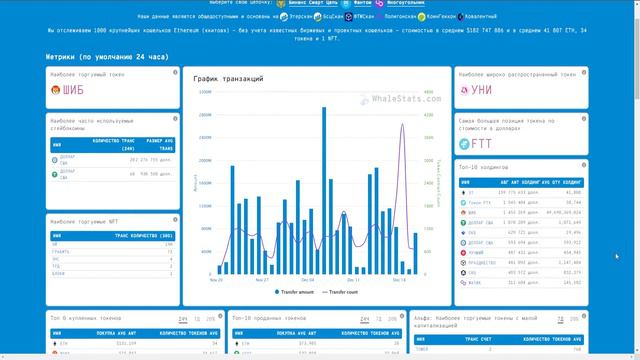This screenshot has height=360, width=640.
Task: Click the MATIC row in top holdings
Action: pos(521,282)
